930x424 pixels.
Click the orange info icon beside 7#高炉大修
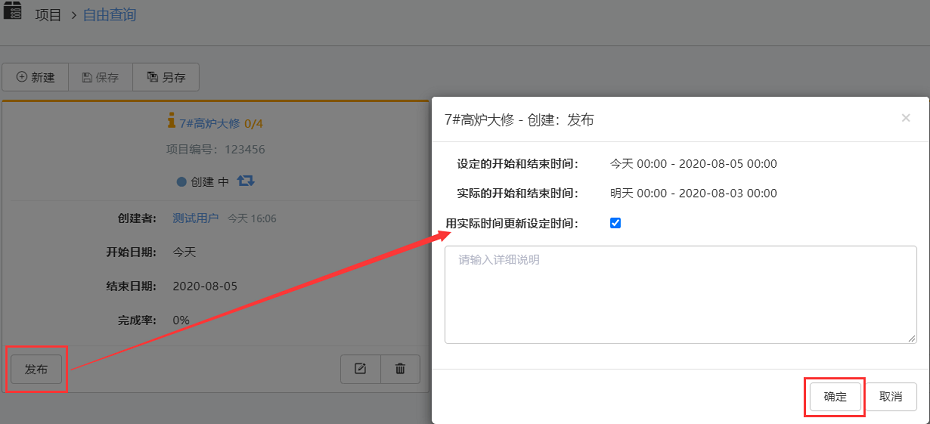(x=171, y=123)
